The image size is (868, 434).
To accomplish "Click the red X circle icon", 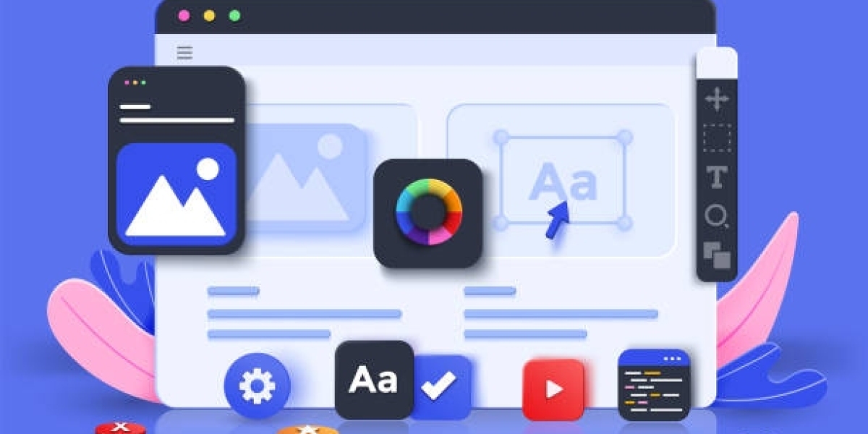I will click(121, 427).
